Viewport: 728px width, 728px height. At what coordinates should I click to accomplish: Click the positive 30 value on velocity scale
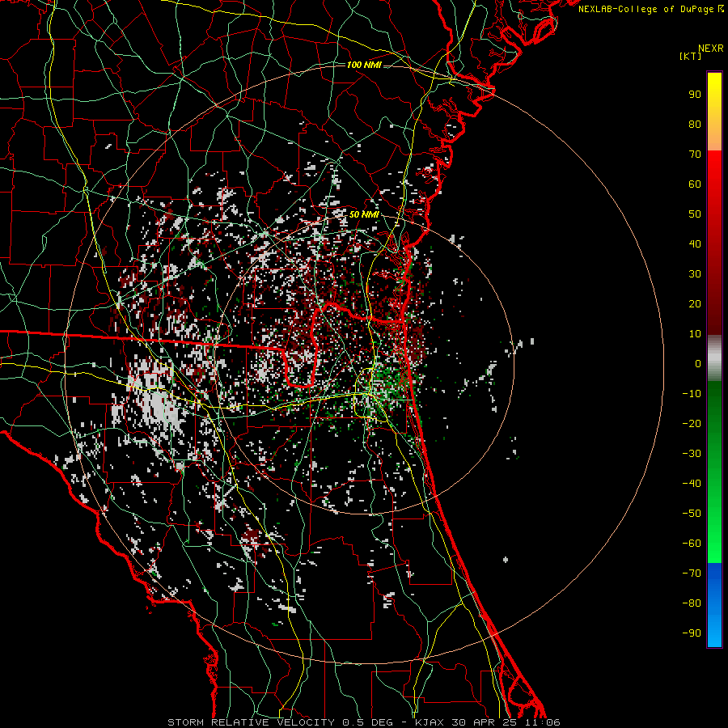695,274
